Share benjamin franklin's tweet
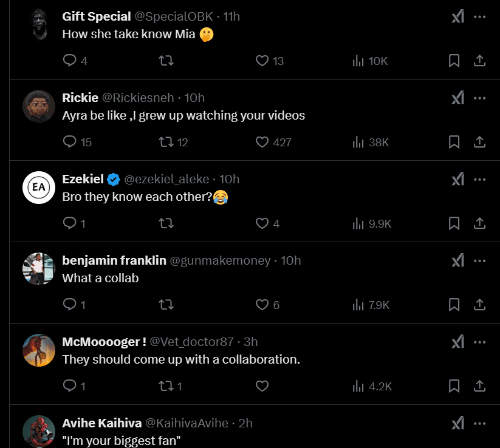Screen dimensions: 500x448 click(x=479, y=305)
